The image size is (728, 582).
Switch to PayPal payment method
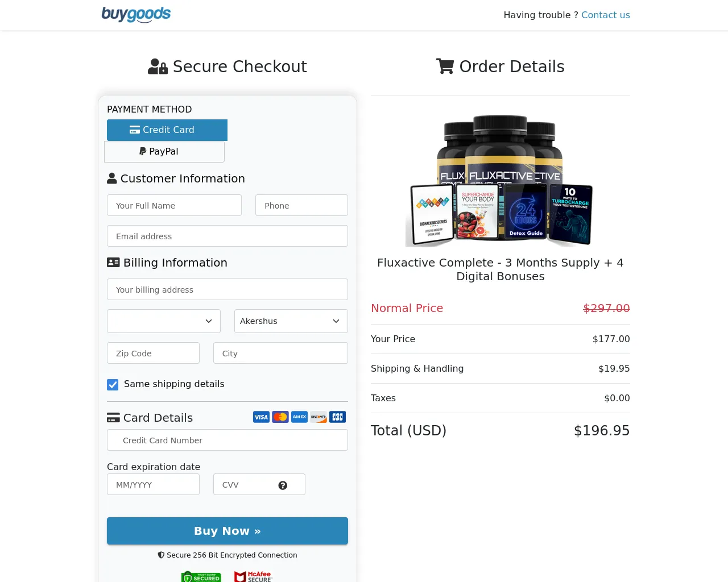[x=164, y=152]
